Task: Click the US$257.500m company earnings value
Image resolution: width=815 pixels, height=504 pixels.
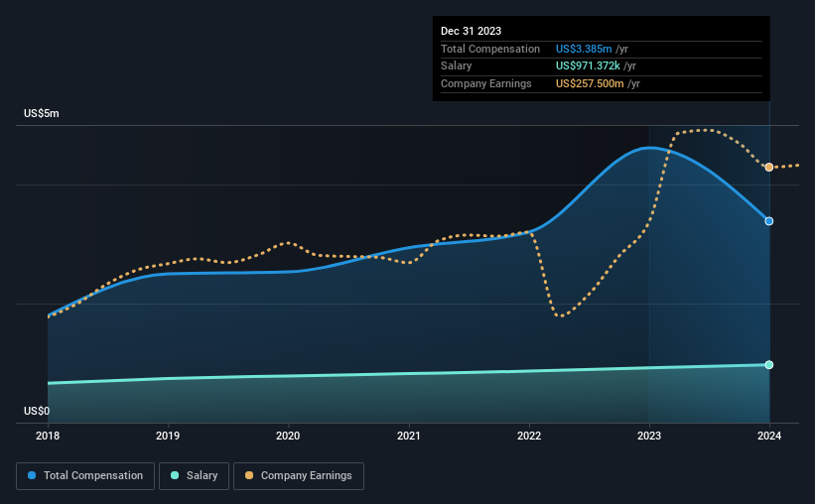Action: 590,83
